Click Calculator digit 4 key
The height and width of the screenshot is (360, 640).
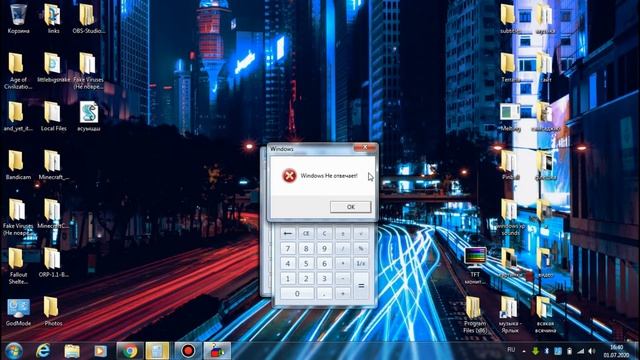click(288, 264)
